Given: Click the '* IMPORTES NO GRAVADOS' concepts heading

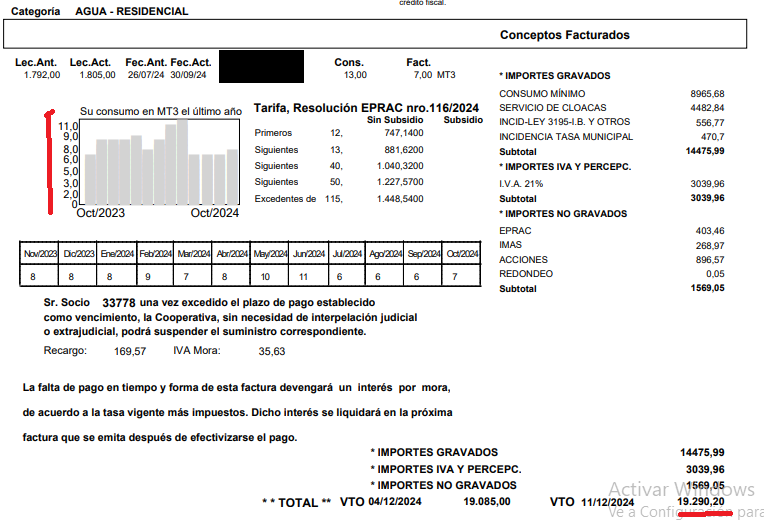Looking at the screenshot, I should pyautogui.click(x=563, y=214).
